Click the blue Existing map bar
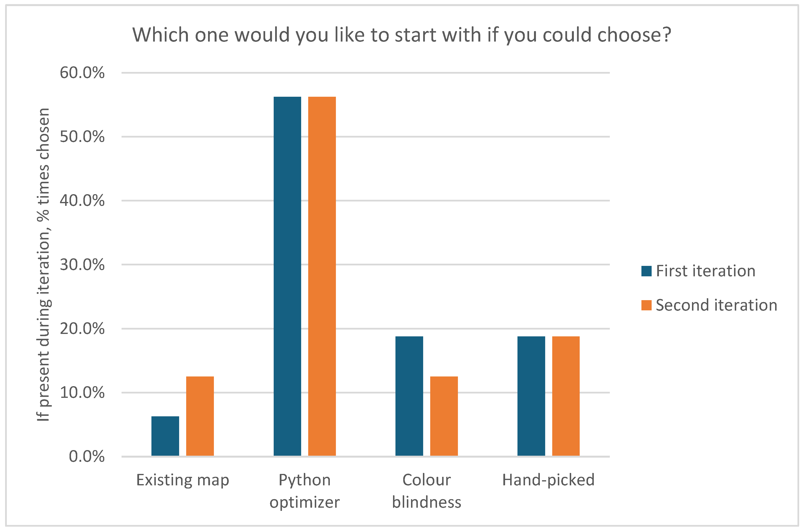 tap(165, 436)
